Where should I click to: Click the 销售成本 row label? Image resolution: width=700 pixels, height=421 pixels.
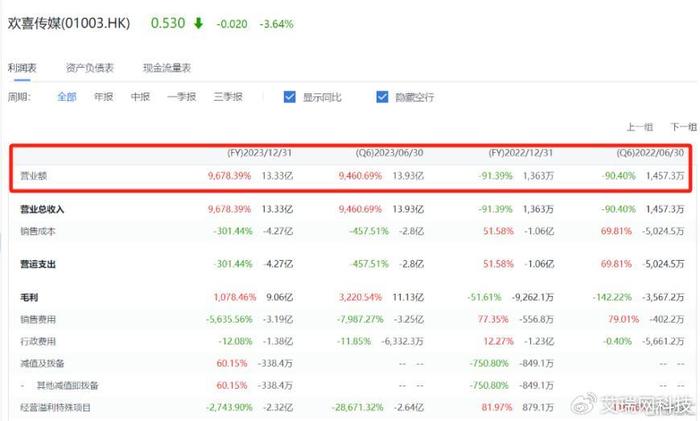[x=38, y=231]
